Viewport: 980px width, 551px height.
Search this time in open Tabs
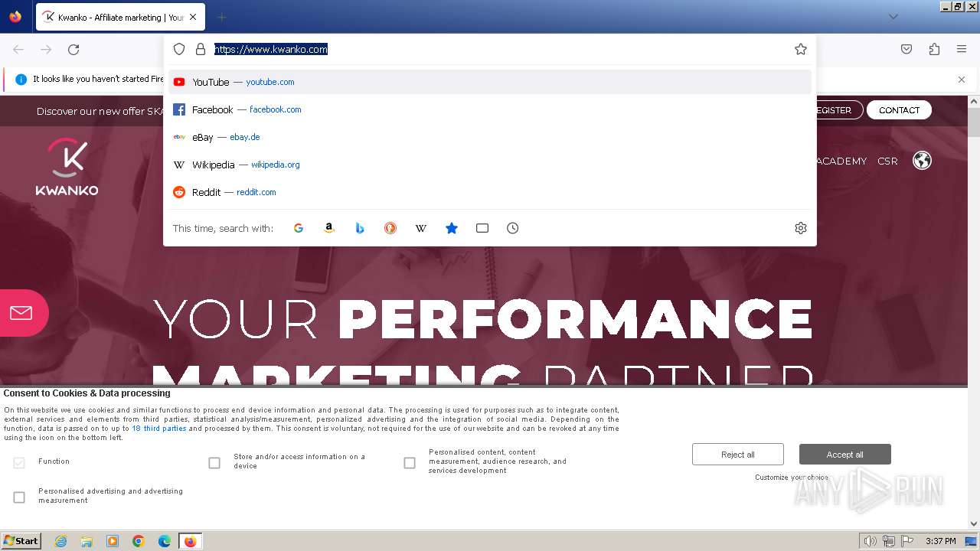(x=482, y=228)
